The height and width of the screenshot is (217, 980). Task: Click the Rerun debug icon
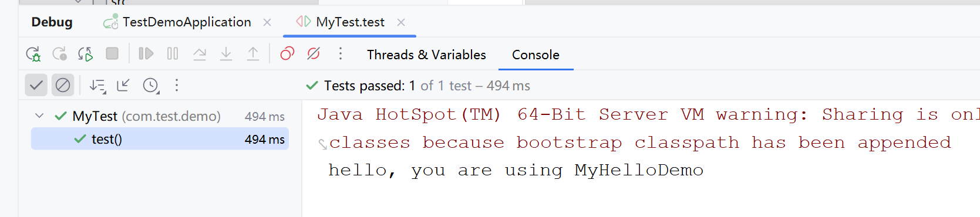pyautogui.click(x=33, y=54)
